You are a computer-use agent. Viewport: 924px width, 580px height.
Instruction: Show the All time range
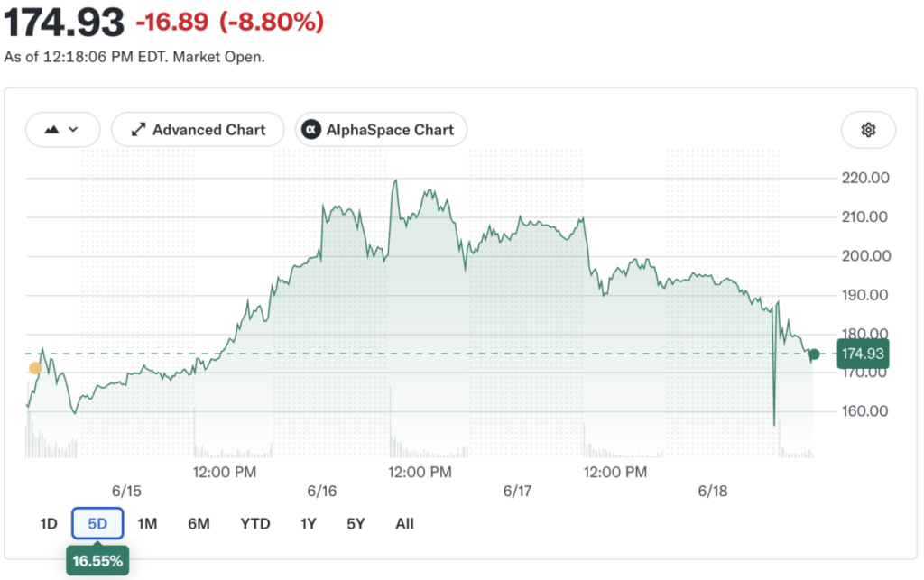tap(405, 523)
